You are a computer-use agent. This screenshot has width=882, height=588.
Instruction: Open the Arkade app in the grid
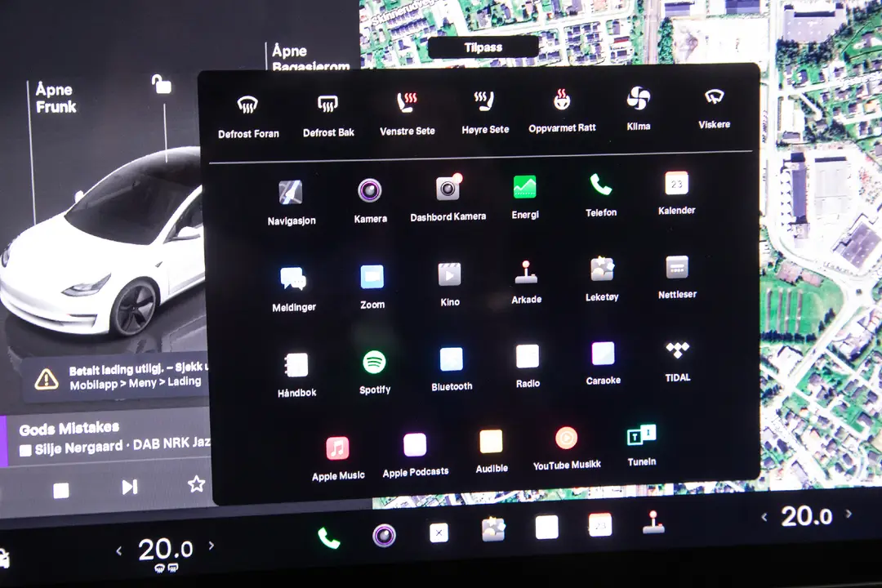[527, 283]
